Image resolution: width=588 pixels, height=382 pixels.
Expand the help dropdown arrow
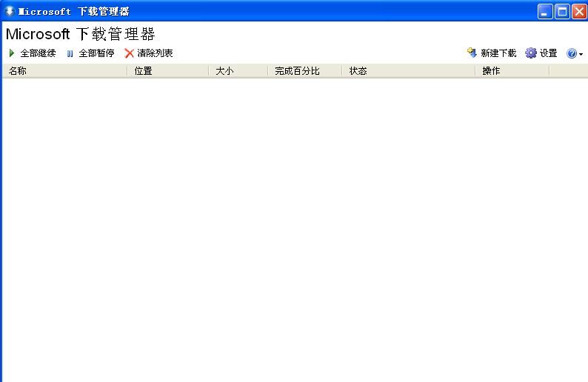pyautogui.click(x=581, y=54)
